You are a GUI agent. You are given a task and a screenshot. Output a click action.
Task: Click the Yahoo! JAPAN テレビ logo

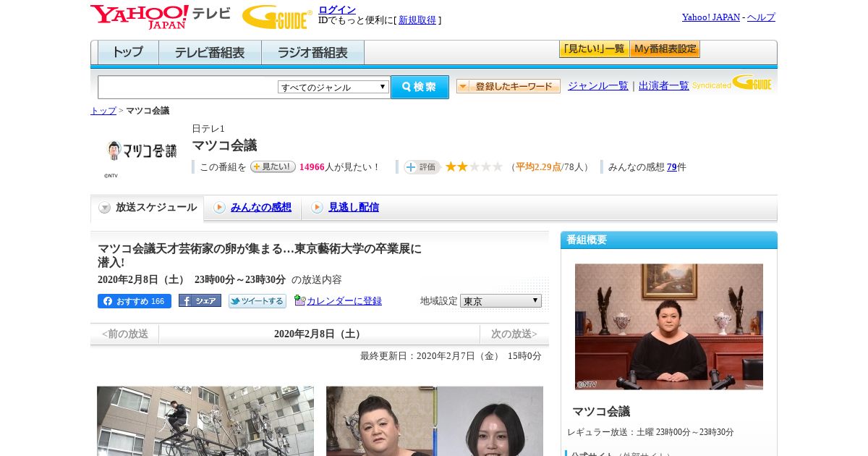coord(161,17)
